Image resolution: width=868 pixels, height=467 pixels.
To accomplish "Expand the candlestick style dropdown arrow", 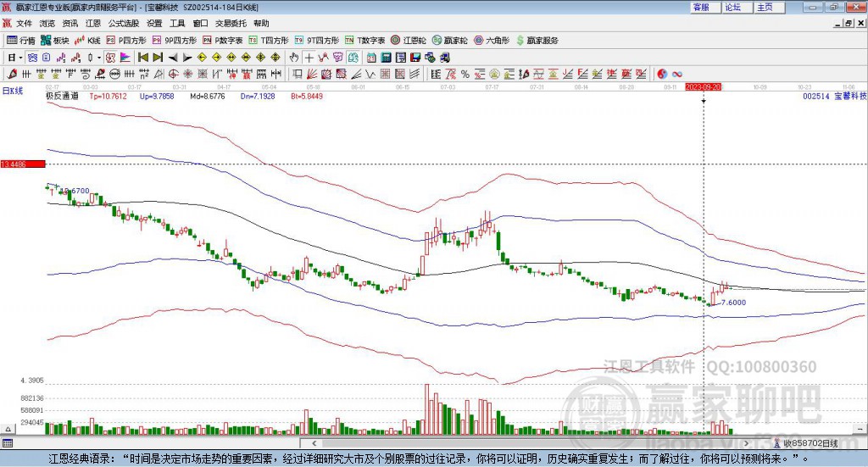I will 99,58.
